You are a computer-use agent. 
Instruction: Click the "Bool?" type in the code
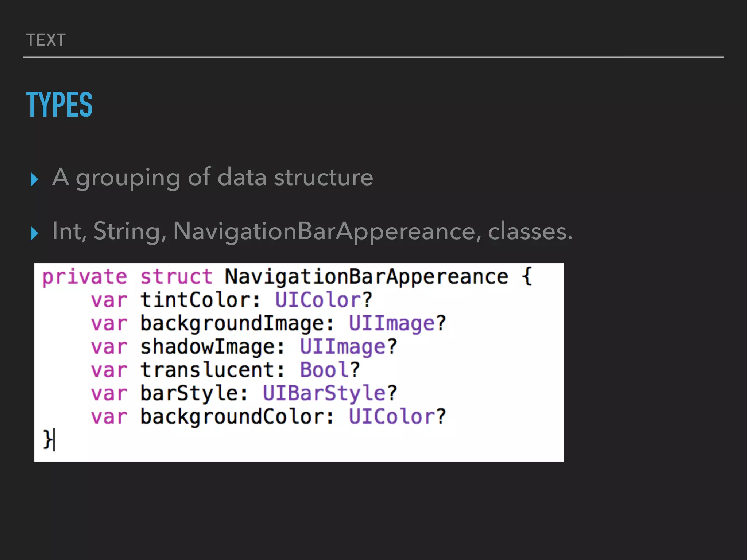click(x=330, y=370)
